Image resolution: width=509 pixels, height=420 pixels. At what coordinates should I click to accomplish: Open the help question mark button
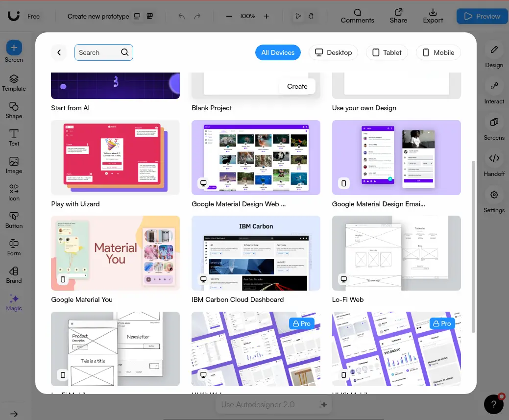click(493, 404)
